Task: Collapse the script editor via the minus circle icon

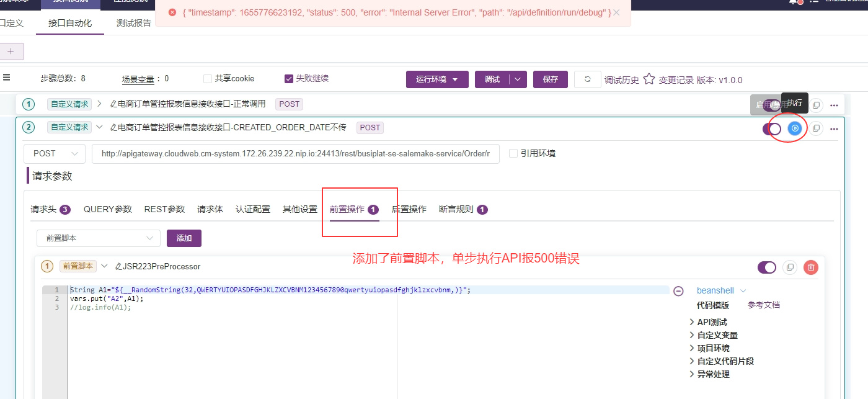Action: (678, 290)
